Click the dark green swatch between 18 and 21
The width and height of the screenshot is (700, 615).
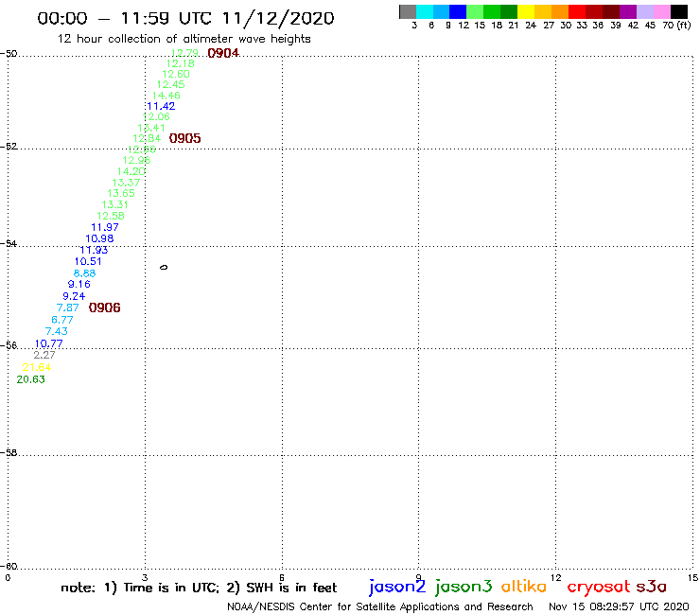[x=509, y=12]
